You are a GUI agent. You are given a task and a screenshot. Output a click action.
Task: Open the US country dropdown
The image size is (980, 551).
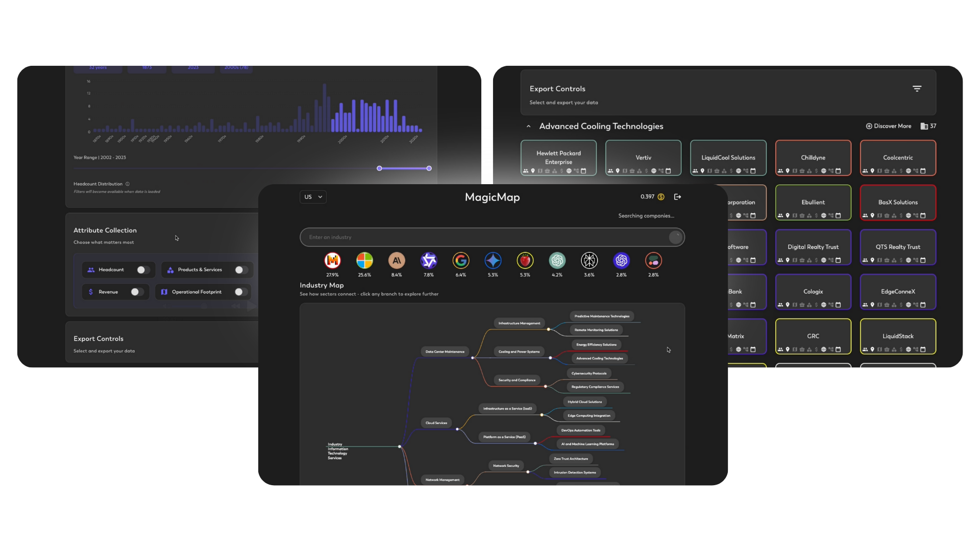pyautogui.click(x=313, y=197)
